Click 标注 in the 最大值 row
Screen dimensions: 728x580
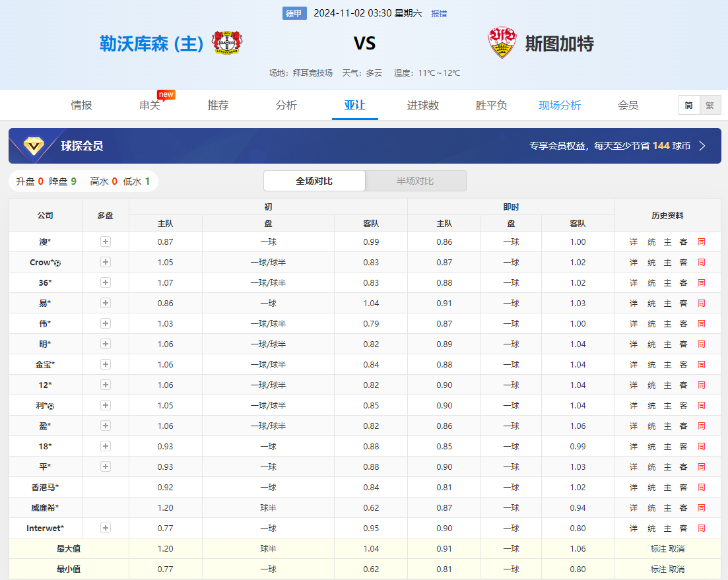point(659,549)
